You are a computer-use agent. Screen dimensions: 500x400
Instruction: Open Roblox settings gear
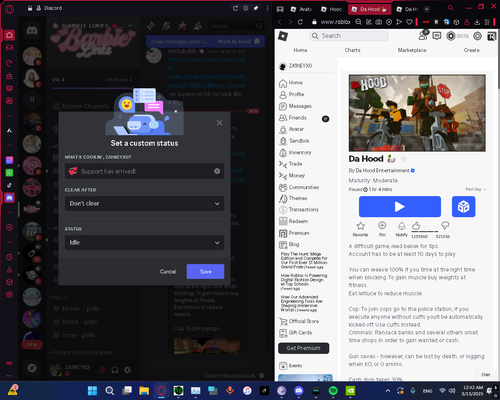point(477,36)
